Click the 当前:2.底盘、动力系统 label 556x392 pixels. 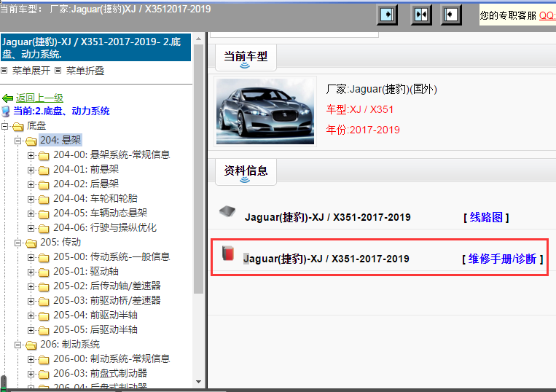[61, 111]
